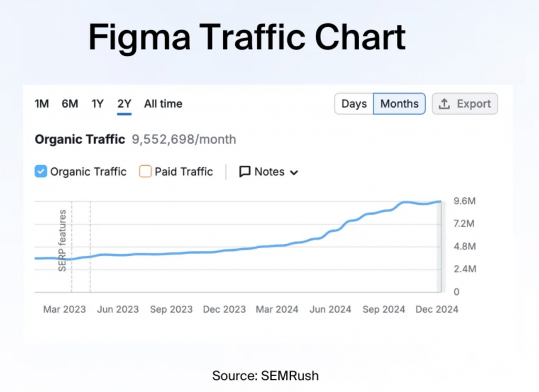Click the Sep 2023 axis label

[x=171, y=309]
